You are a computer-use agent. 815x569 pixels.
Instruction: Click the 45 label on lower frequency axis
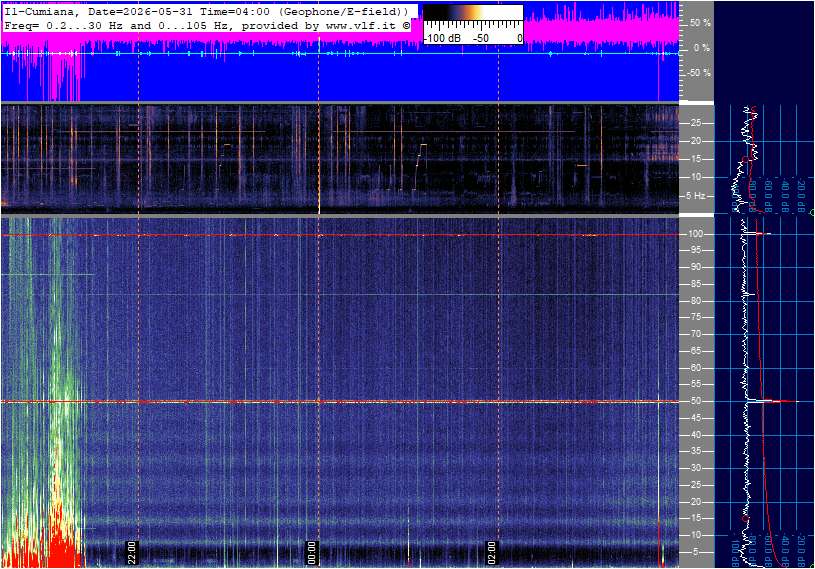click(695, 418)
